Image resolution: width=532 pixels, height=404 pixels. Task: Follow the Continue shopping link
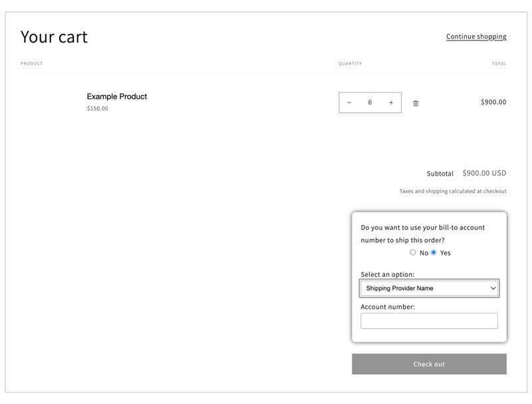476,37
